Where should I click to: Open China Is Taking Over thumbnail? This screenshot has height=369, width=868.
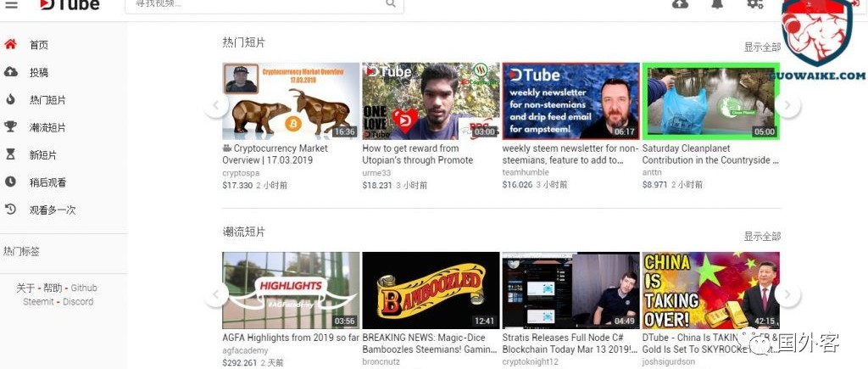[x=711, y=290]
